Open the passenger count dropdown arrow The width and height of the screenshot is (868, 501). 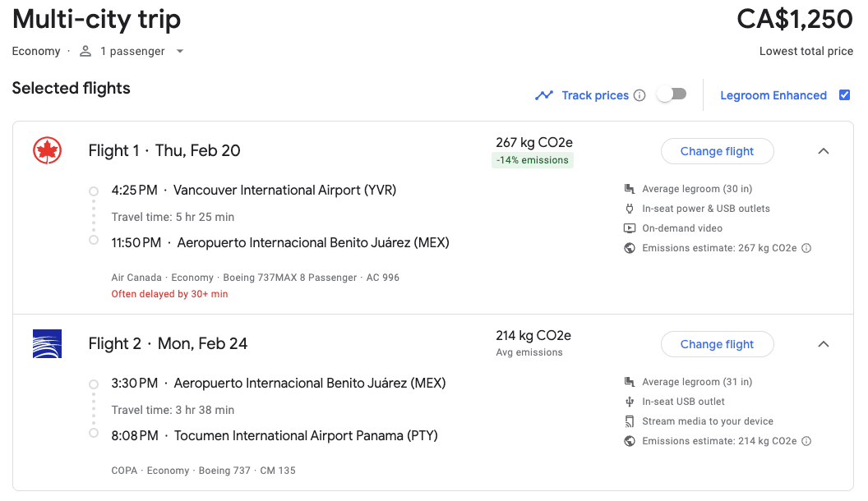pyautogui.click(x=180, y=51)
